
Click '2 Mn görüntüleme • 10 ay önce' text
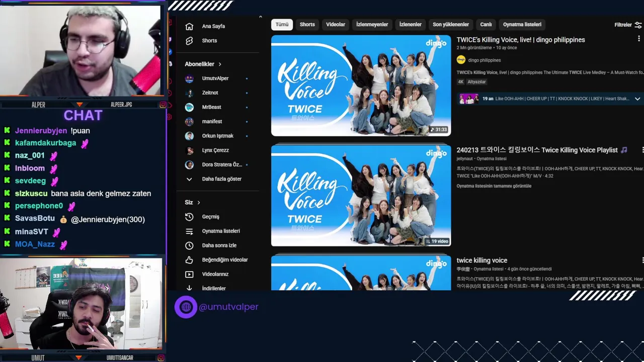tap(487, 48)
